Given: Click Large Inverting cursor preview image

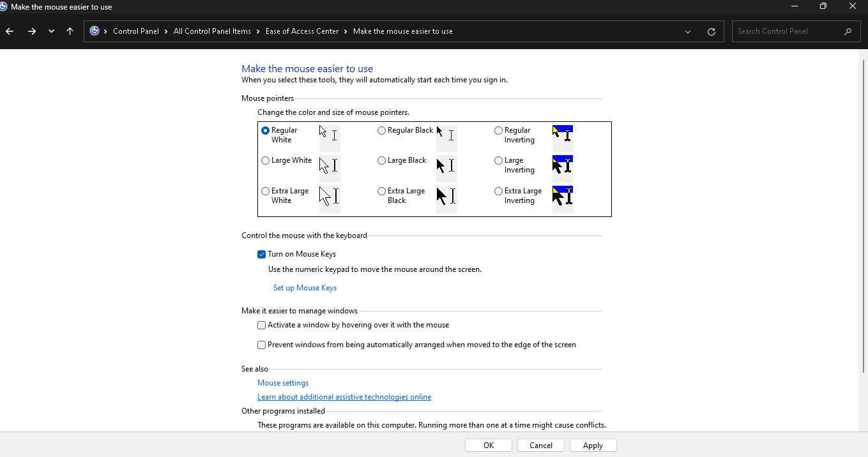Looking at the screenshot, I should point(563,167).
